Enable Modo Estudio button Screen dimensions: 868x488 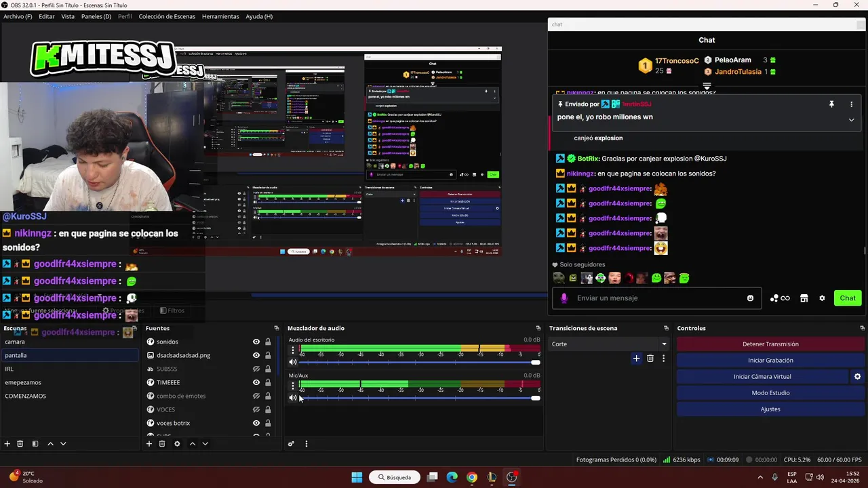770,393
